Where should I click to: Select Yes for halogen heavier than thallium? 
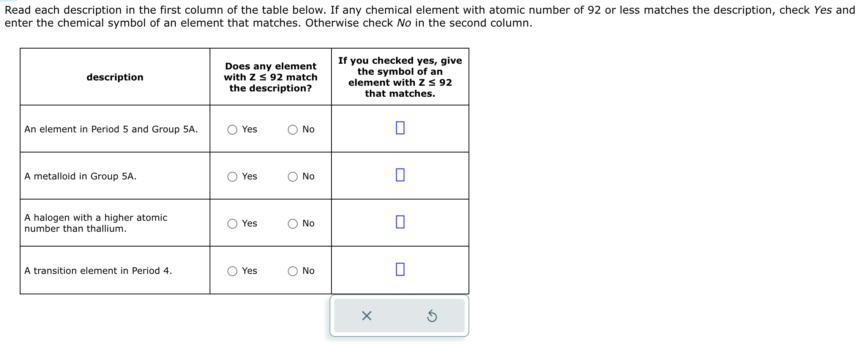pos(232,224)
